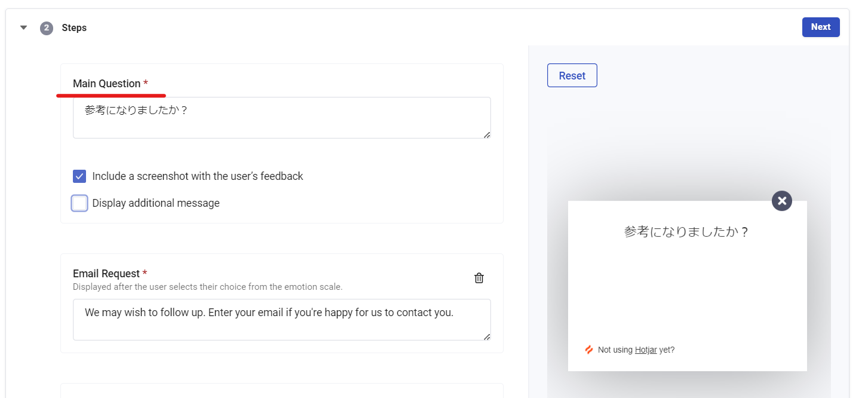Open the Hotjar link in preview
The image size is (868, 398).
pyautogui.click(x=646, y=350)
